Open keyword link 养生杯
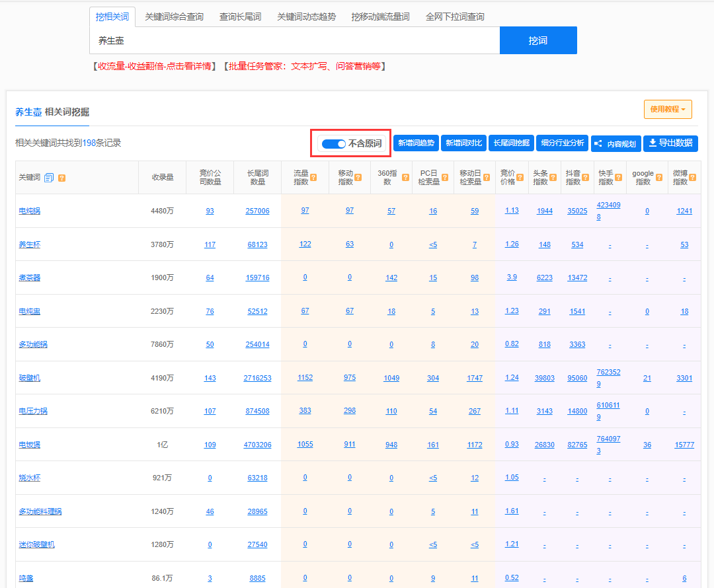The image size is (714, 588). click(x=30, y=245)
